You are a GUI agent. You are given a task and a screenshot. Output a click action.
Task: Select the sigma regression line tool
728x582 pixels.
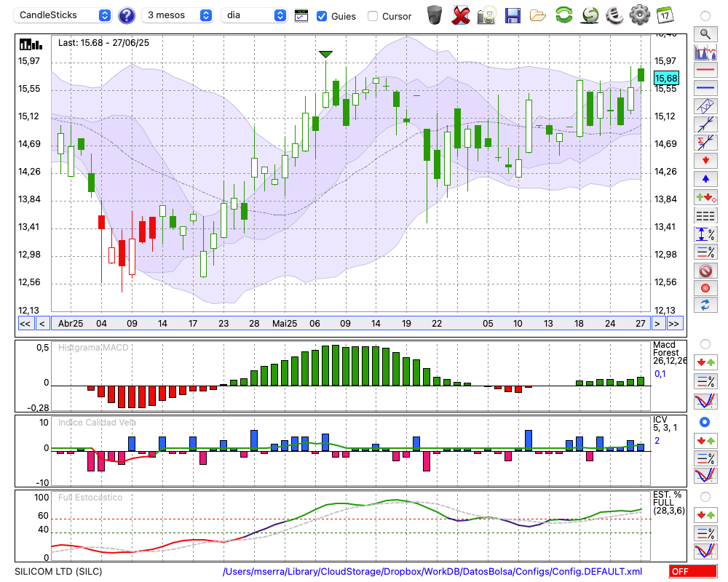point(705,143)
